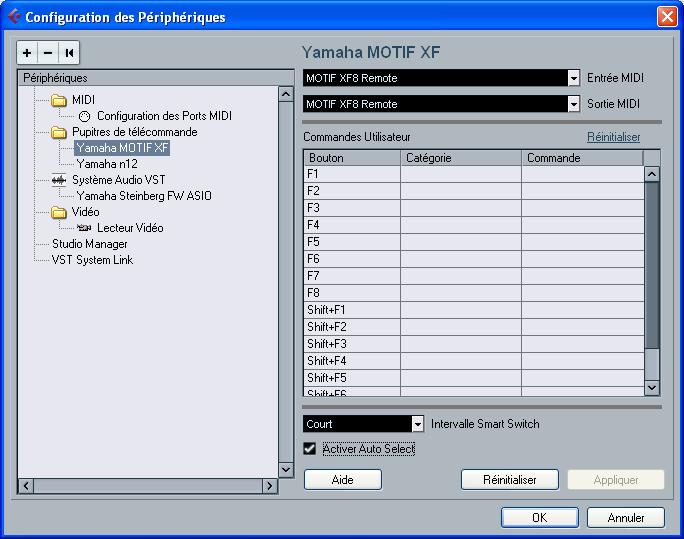The height and width of the screenshot is (539, 684).
Task: Click the add device plus button
Action: [x=27, y=53]
